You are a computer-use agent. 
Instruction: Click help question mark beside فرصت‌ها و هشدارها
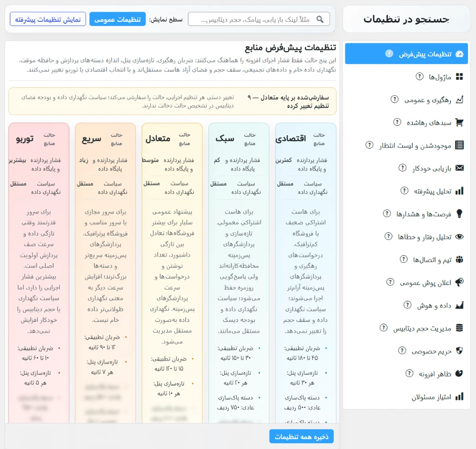(x=387, y=213)
